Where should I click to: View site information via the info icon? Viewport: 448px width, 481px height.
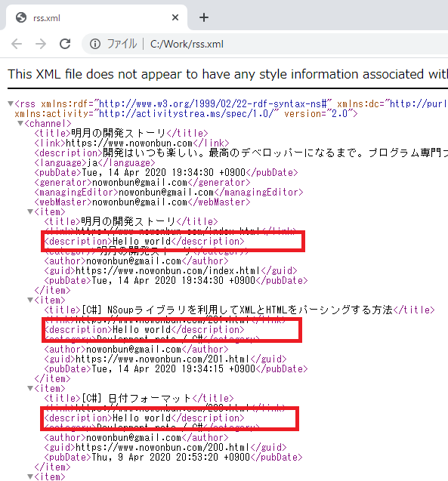pyautogui.click(x=95, y=44)
